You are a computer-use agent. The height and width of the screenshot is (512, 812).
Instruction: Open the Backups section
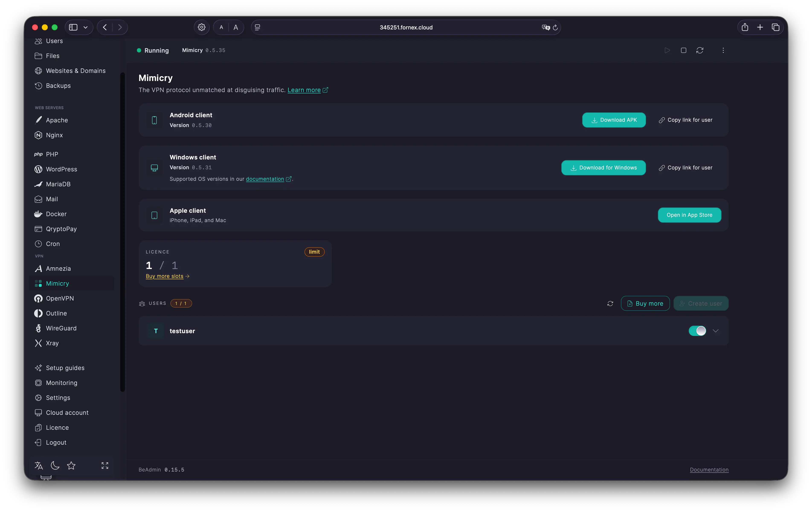coord(58,86)
